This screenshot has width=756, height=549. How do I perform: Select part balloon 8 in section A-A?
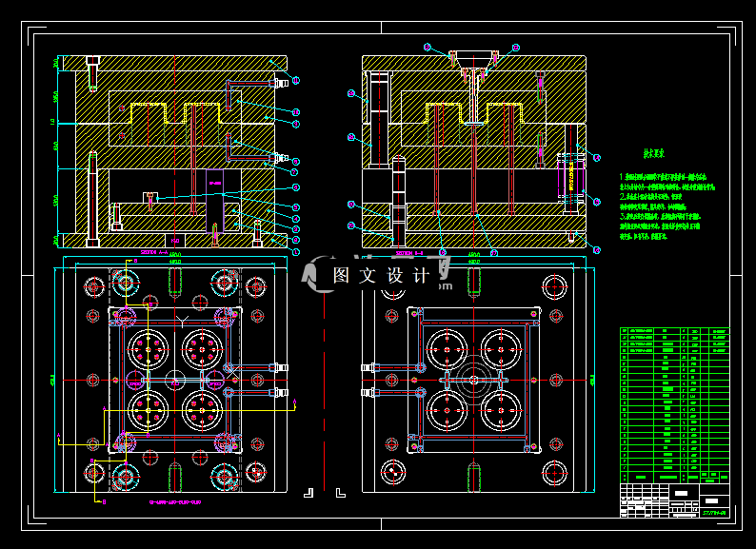click(295, 162)
